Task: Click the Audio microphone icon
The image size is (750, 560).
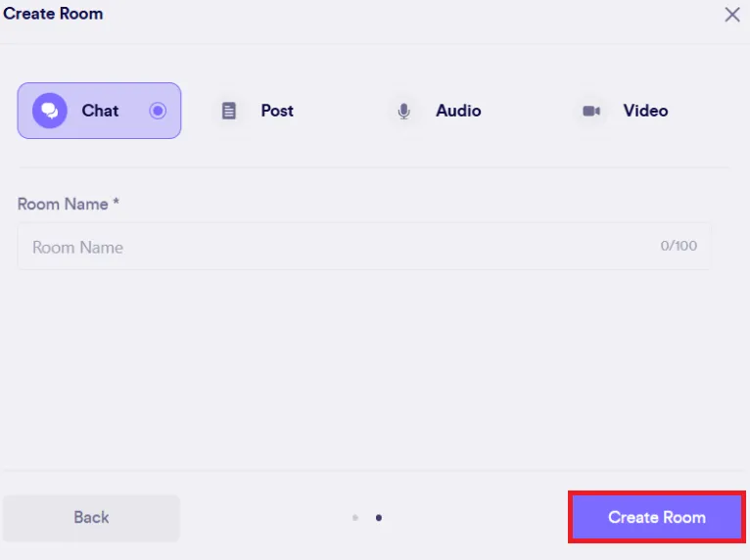Action: (x=403, y=111)
